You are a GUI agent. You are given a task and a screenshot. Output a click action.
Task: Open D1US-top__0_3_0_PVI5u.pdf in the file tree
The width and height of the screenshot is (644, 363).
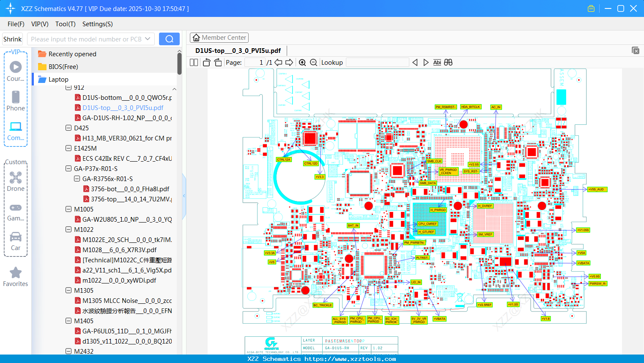point(119,107)
